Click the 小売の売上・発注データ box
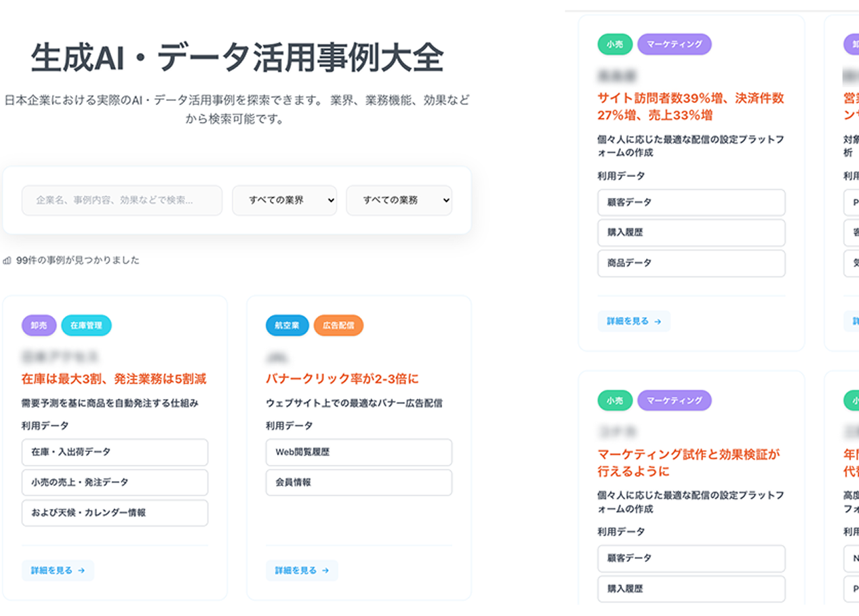This screenshot has width=859, height=616. (115, 482)
